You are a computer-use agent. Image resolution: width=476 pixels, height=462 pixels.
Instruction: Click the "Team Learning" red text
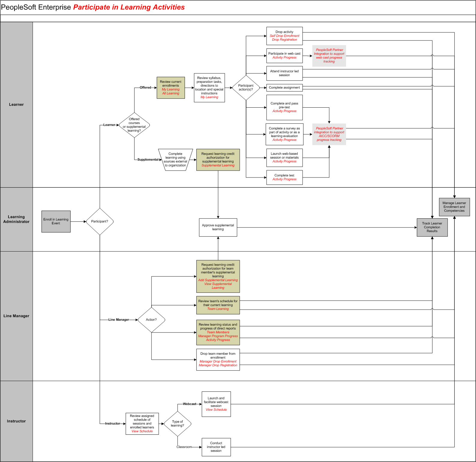(218, 309)
